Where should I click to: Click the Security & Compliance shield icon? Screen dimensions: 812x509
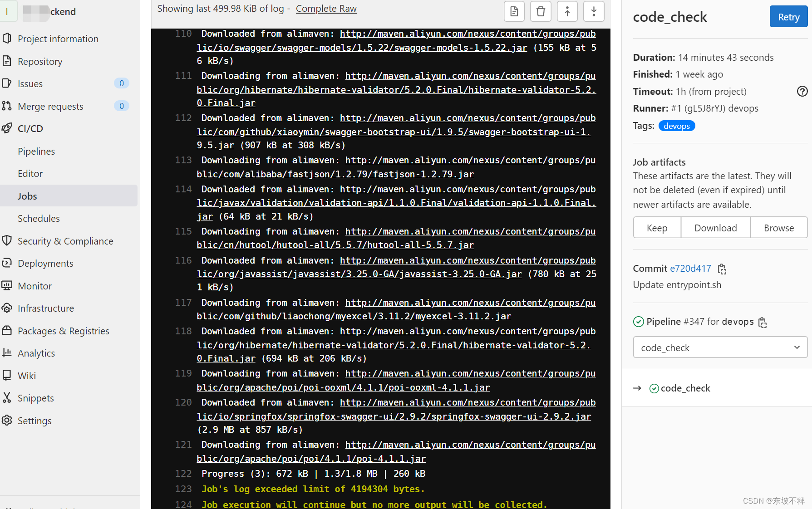[7, 241]
